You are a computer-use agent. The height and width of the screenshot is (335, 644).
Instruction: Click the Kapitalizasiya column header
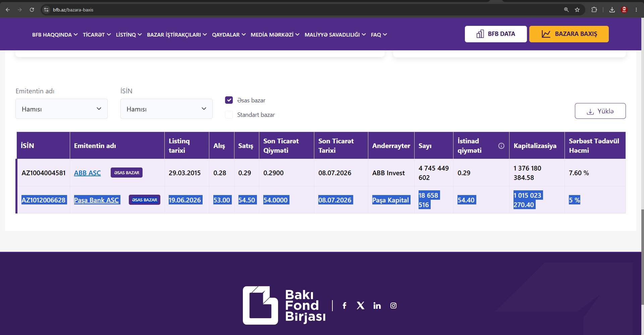click(537, 146)
